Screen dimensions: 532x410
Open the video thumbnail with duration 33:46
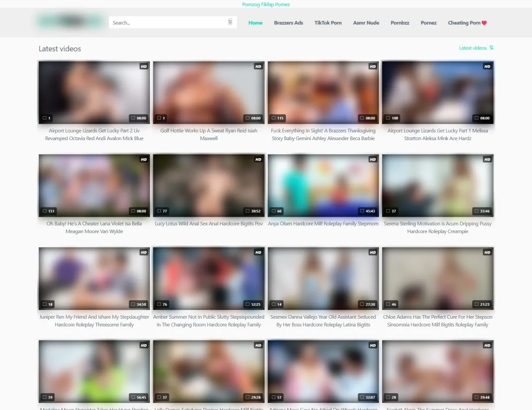[438, 185]
